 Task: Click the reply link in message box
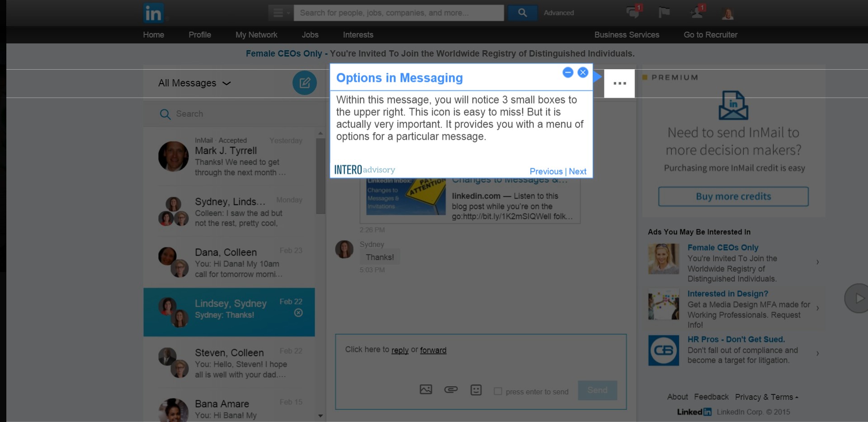pos(400,350)
